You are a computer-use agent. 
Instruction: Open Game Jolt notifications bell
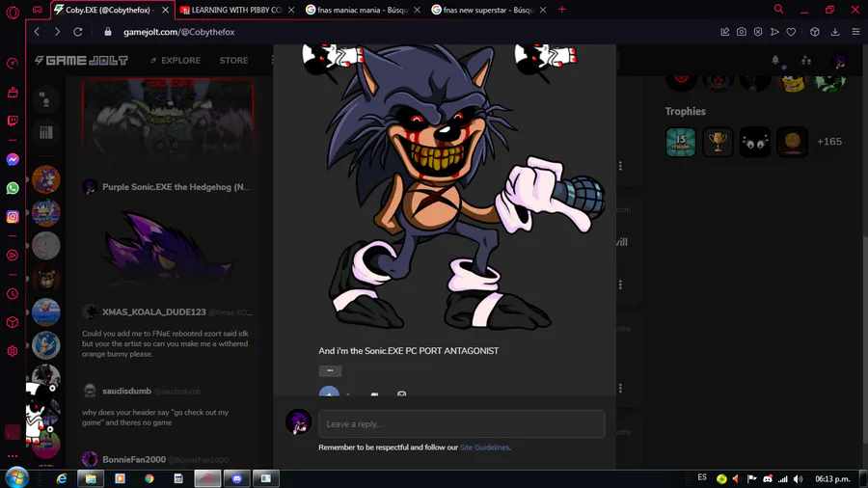(775, 60)
